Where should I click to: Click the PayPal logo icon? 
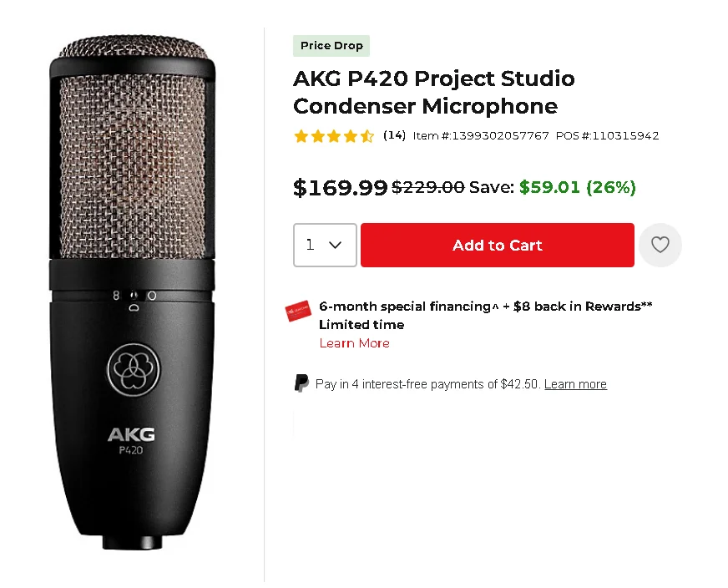301,383
